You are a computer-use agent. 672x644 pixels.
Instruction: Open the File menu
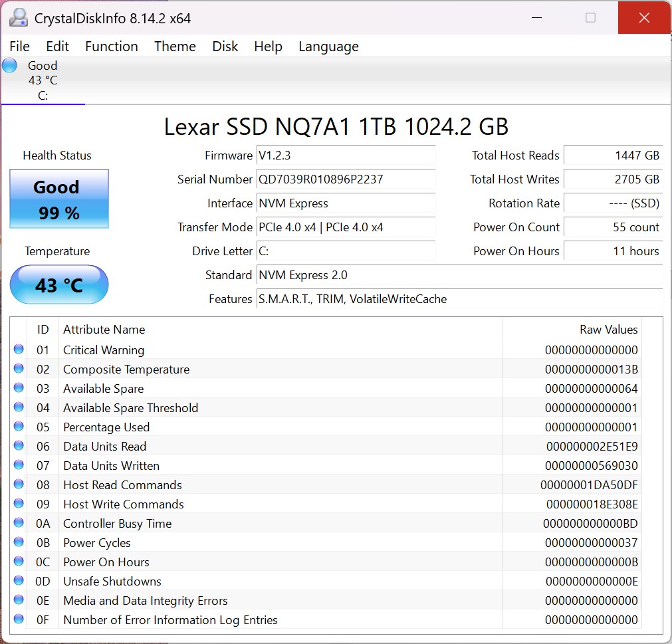[x=19, y=47]
